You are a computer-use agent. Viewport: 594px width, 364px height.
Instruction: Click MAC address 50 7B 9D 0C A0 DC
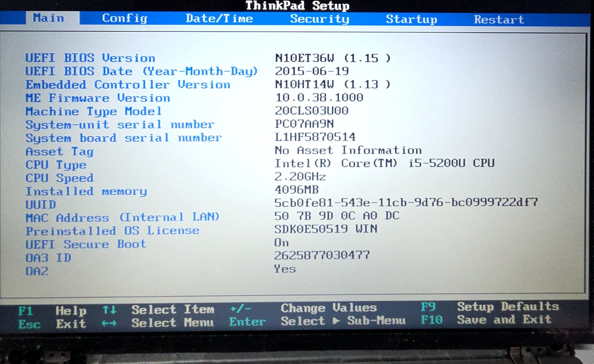(337, 216)
